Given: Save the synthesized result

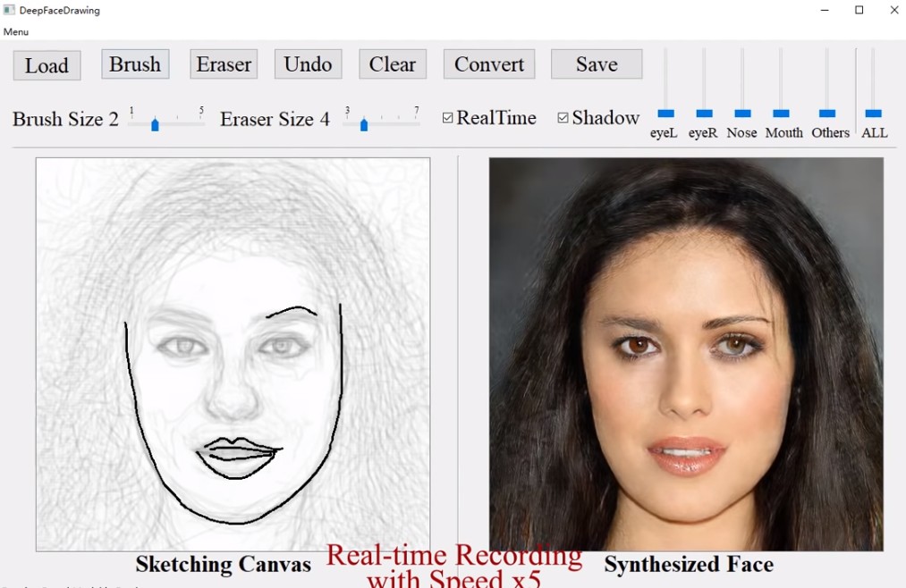Looking at the screenshot, I should (596, 64).
